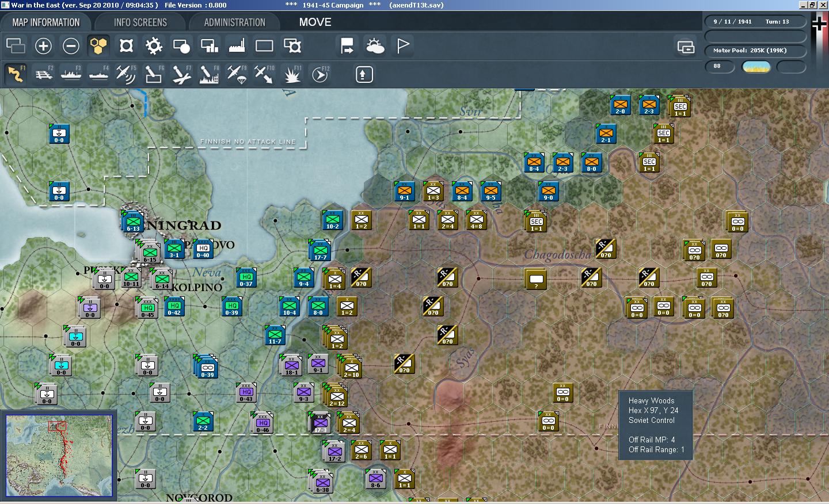Click the minimap overview thumbnail
This screenshot has width=829, height=504.
coord(59,455)
